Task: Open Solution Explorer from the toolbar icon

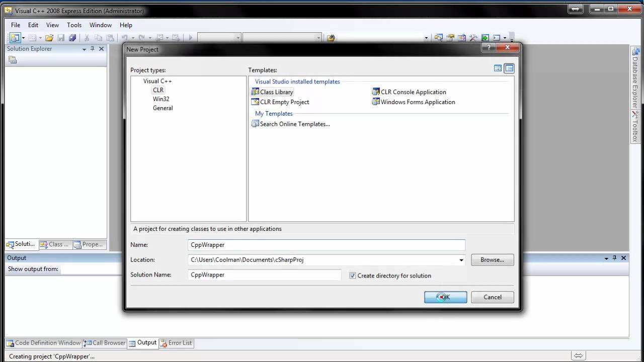Action: click(439, 38)
